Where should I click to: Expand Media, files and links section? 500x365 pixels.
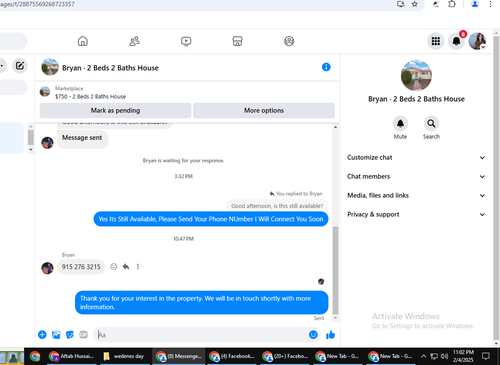416,195
